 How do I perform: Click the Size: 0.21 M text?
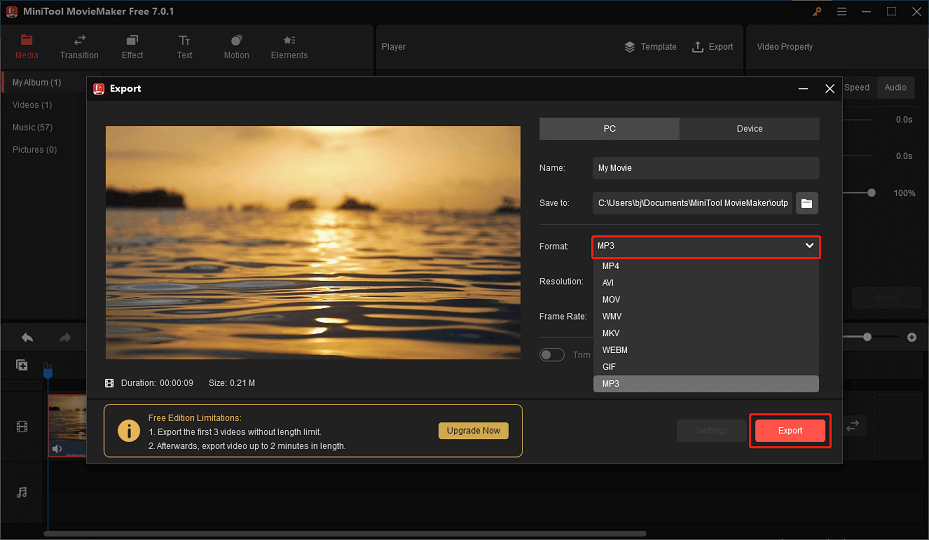pyautogui.click(x=232, y=384)
